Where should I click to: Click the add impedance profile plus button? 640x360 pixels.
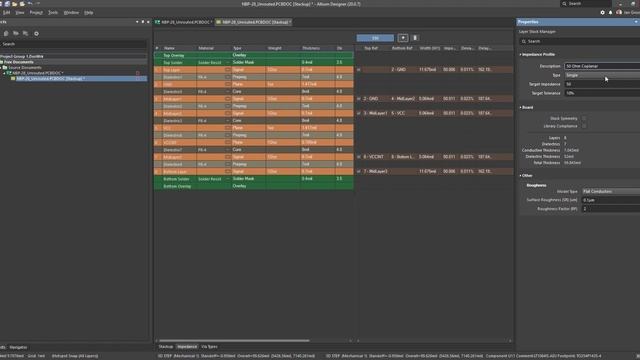tap(403, 38)
